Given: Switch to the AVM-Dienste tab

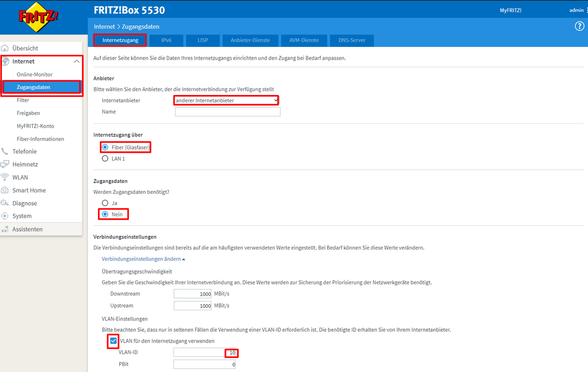Looking at the screenshot, I should [303, 40].
